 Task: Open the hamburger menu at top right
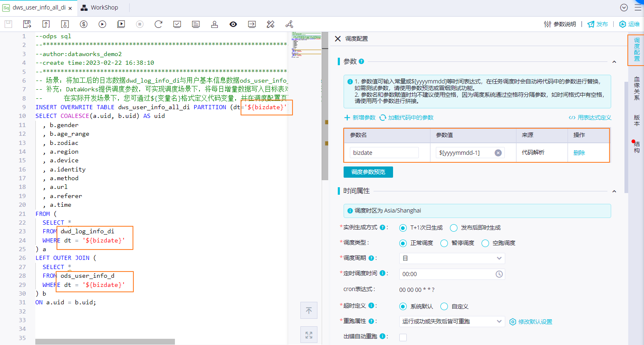tap(638, 7)
